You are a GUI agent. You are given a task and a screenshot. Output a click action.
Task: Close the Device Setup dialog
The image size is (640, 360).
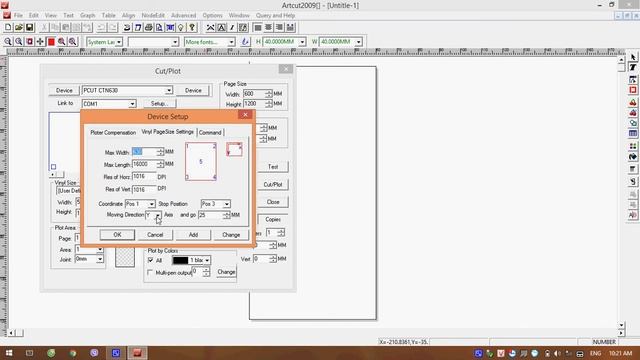pyautogui.click(x=245, y=115)
